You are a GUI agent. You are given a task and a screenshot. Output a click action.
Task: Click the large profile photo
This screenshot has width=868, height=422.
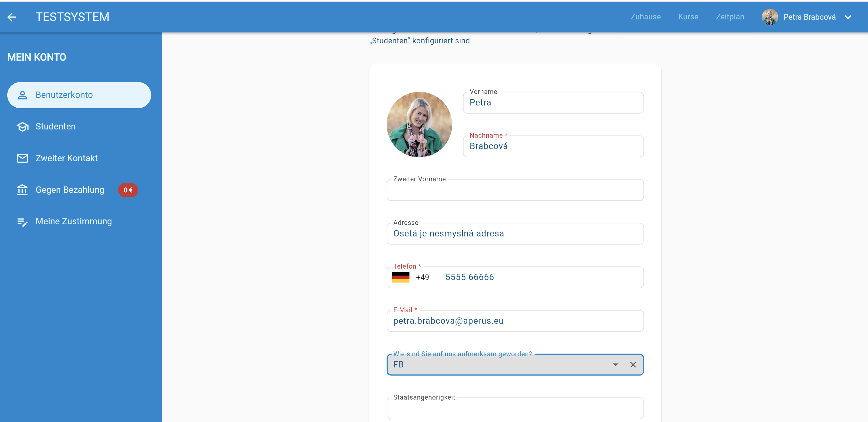coord(419,125)
